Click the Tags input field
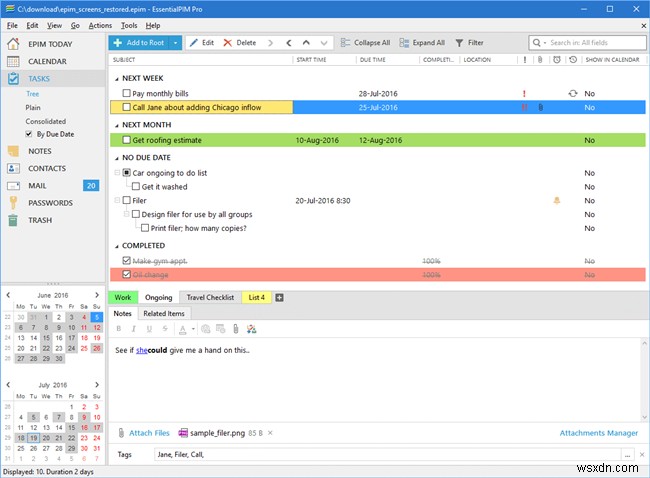 pyautogui.click(x=388, y=454)
